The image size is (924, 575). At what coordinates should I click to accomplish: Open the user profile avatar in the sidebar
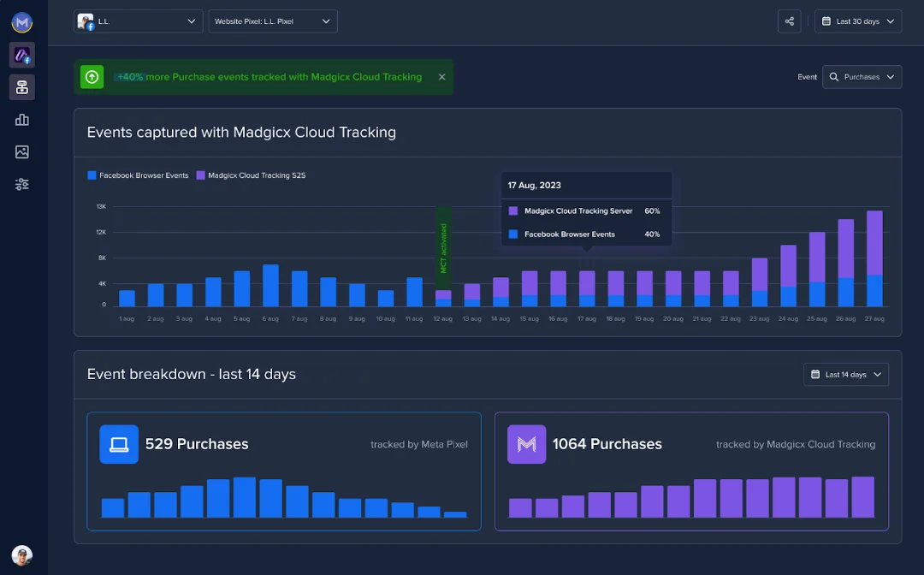[21, 555]
